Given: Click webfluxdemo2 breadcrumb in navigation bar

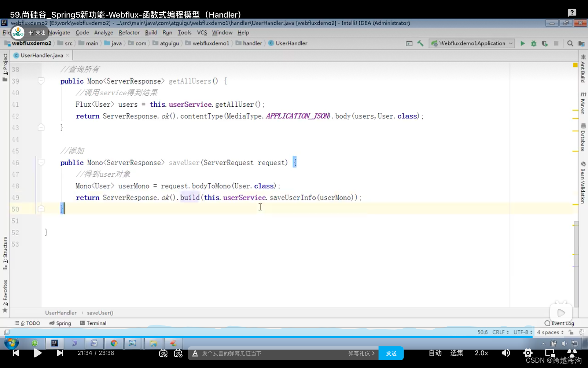Looking at the screenshot, I should click(28, 43).
